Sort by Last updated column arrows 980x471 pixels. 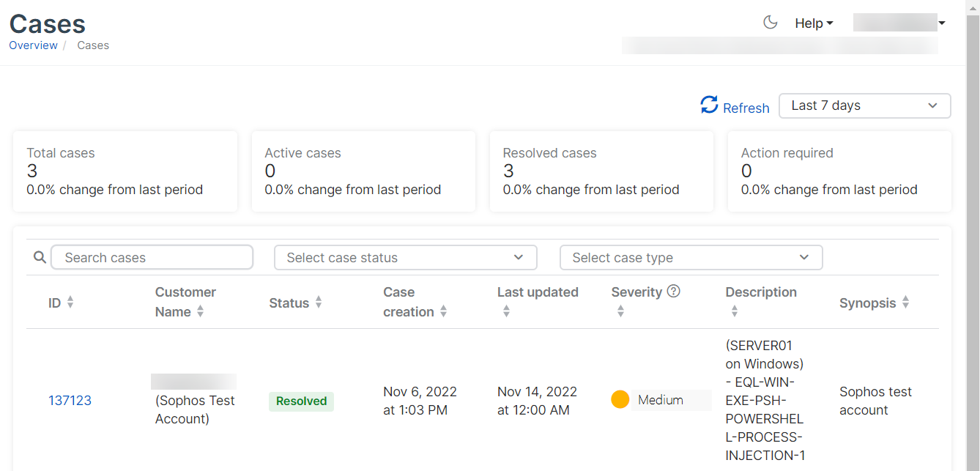click(x=506, y=312)
